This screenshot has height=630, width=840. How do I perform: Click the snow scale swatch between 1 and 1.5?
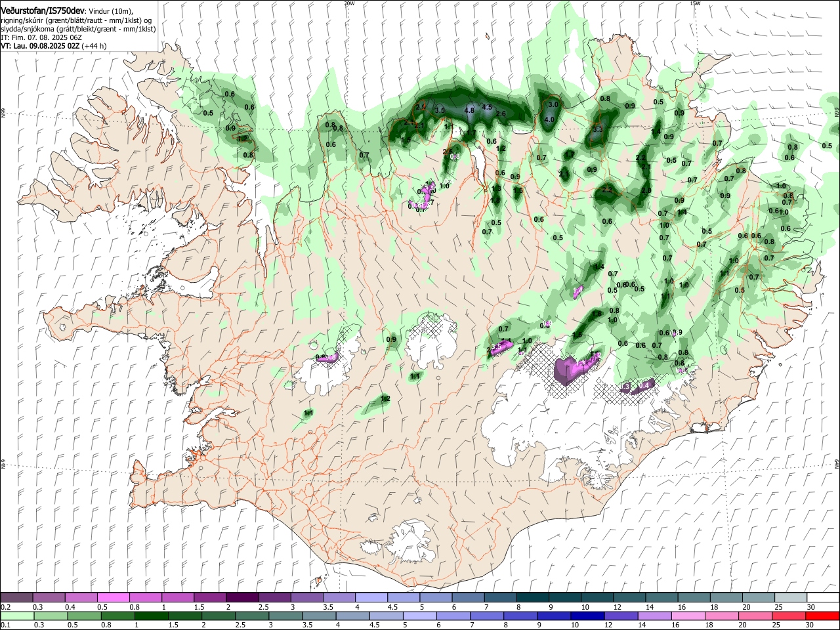click(x=177, y=597)
